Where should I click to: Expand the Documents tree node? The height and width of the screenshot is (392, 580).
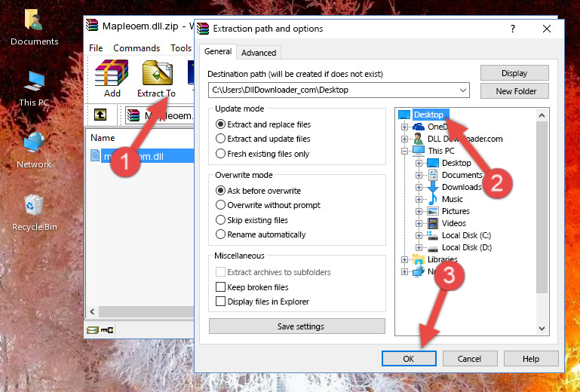(419, 176)
